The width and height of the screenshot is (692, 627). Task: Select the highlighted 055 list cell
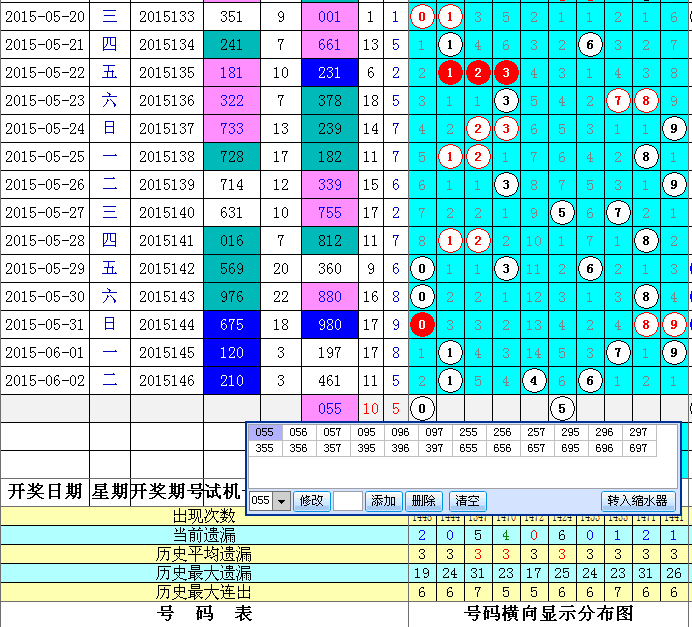[264, 432]
